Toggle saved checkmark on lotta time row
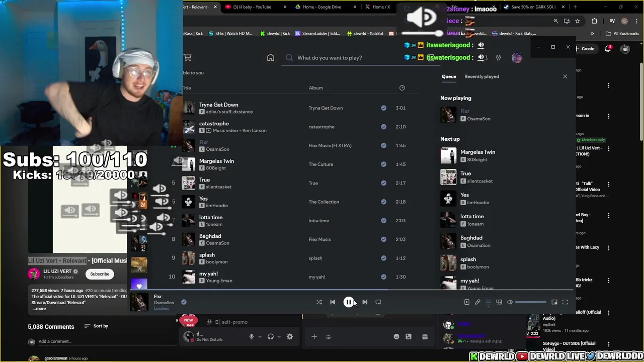 tap(384, 221)
